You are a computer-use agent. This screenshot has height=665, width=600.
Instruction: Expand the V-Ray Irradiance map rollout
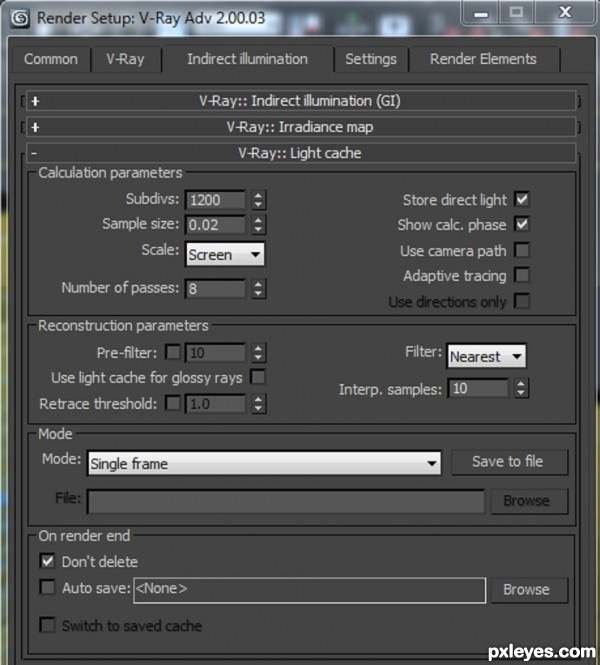pyautogui.click(x=301, y=127)
